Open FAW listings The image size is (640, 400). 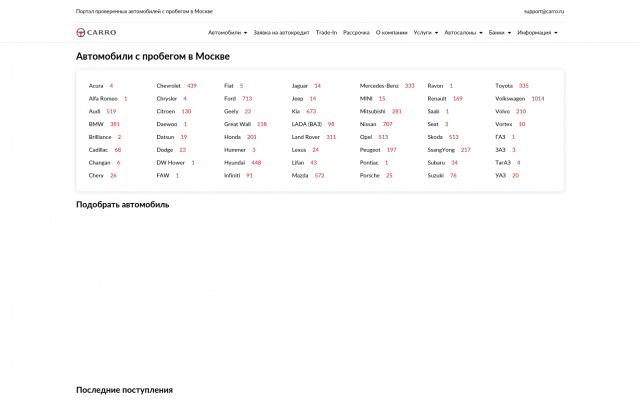pos(162,176)
